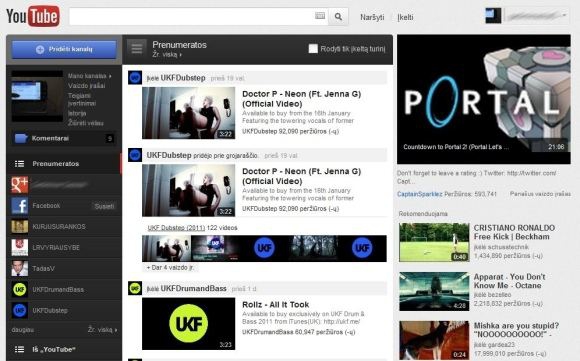Select KURJUSURANKOS subscription name
This screenshot has width=580, height=361.
click(59, 226)
